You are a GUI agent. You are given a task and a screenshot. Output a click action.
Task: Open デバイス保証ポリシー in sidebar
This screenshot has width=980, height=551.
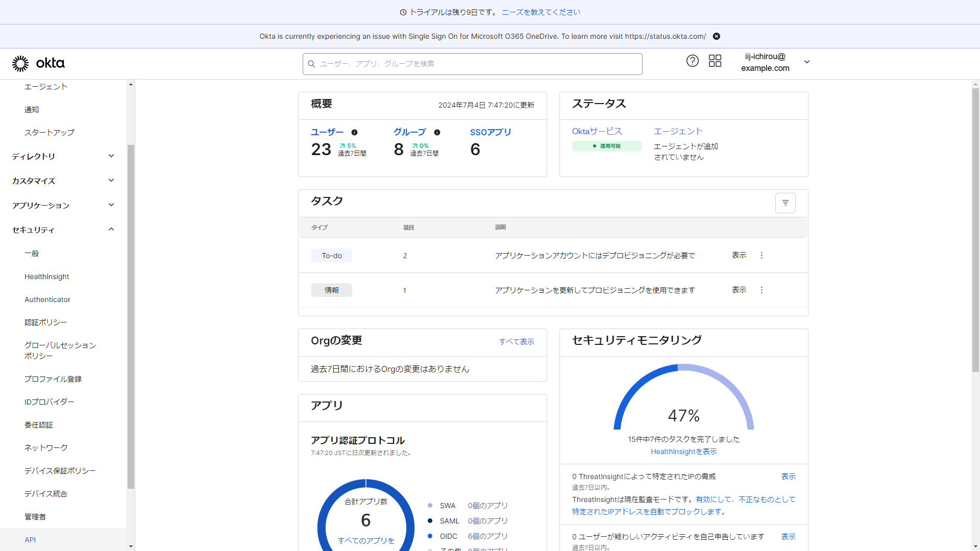[x=60, y=471]
